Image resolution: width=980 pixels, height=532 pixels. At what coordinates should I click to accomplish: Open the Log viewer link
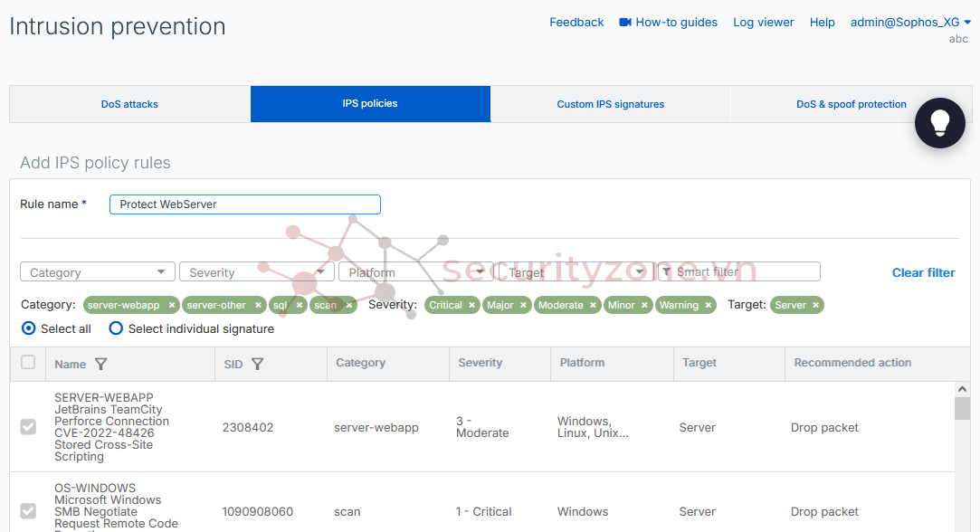click(763, 23)
